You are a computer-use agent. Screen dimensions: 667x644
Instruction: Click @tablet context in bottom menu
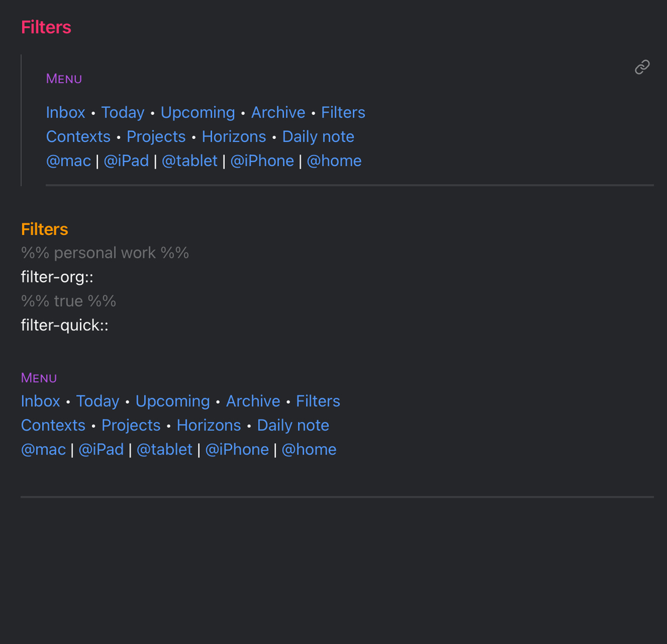(x=164, y=450)
